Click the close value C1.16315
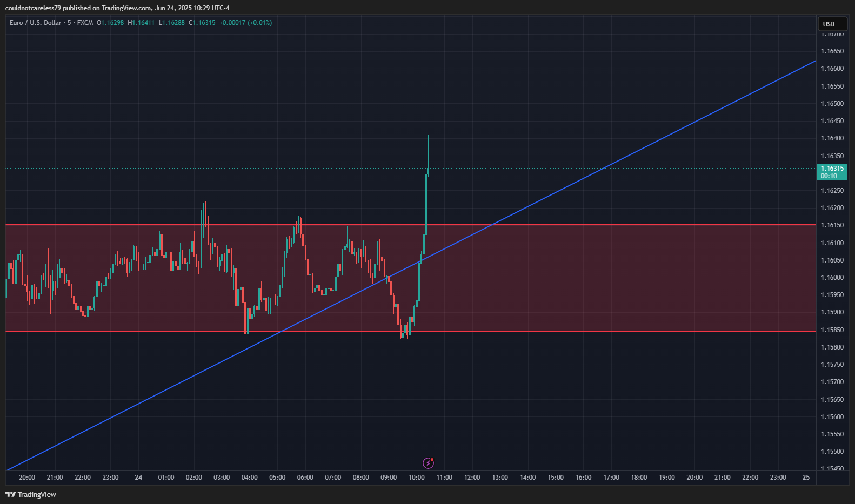 pyautogui.click(x=202, y=23)
